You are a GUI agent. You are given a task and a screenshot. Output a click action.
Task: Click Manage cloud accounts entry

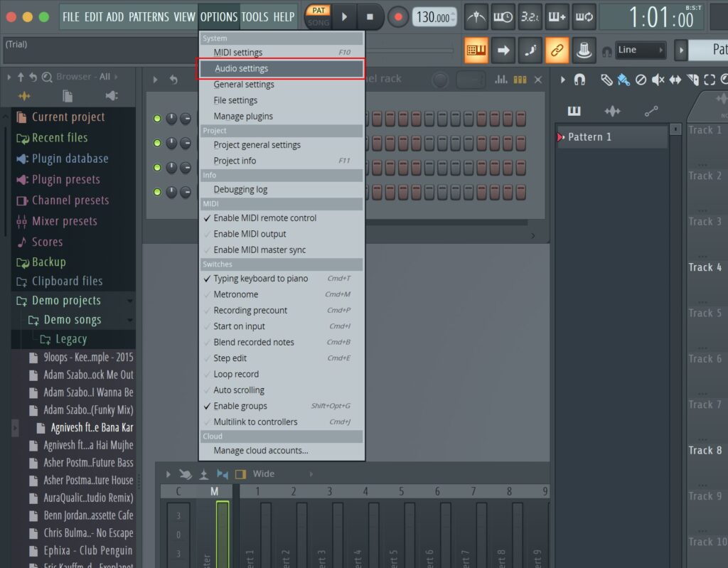point(260,450)
